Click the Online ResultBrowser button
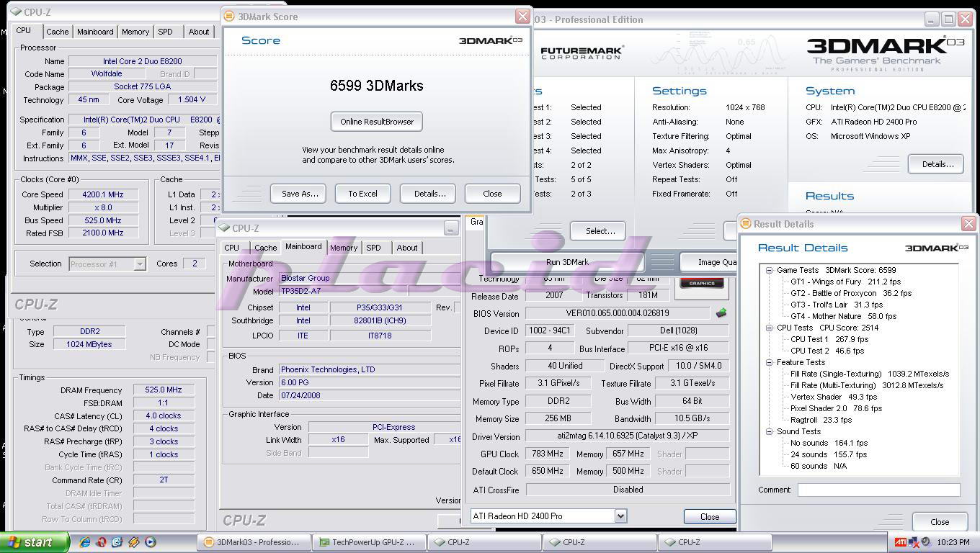This screenshot has width=980, height=553. [x=377, y=122]
